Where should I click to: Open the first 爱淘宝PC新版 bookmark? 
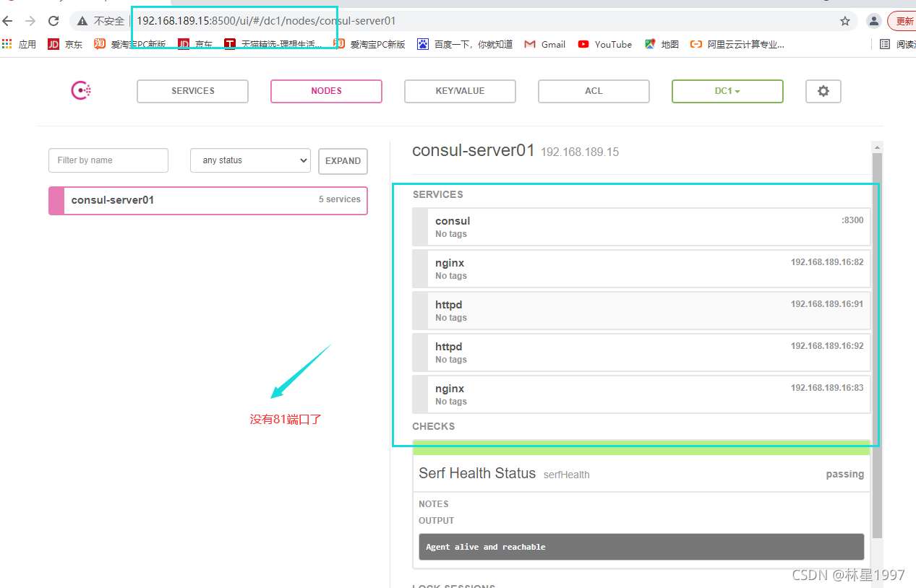click(x=130, y=44)
